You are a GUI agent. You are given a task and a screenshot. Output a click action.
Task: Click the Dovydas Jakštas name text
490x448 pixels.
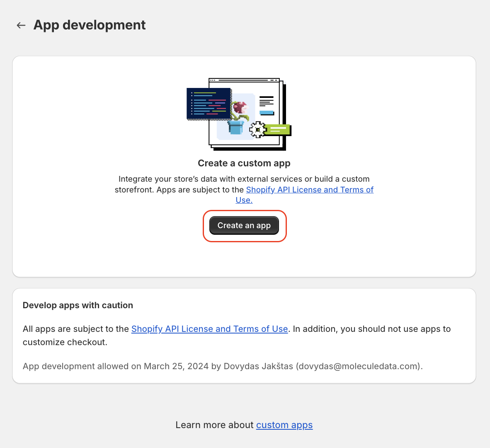pyautogui.click(x=258, y=366)
